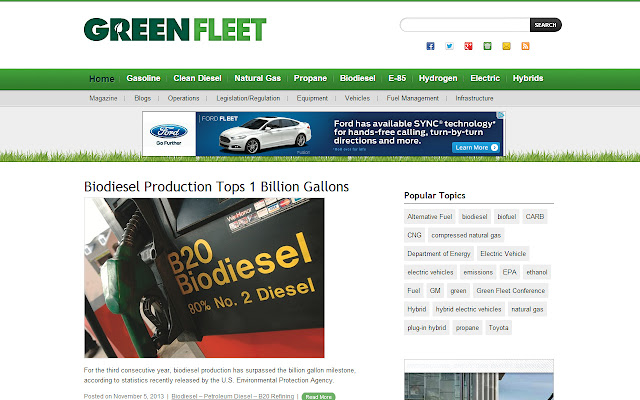Viewport: 640px width, 400px height.
Task: Click the green social icon in header
Action: click(488, 46)
